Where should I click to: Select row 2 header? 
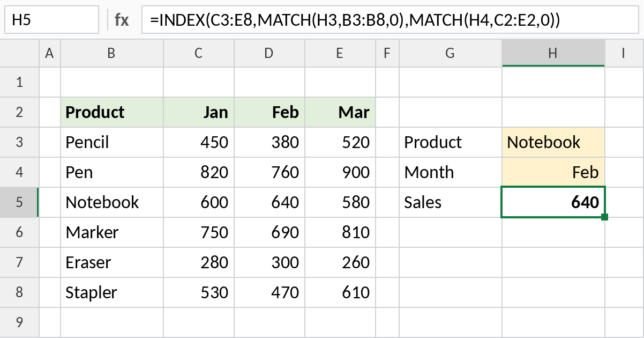[20, 112]
